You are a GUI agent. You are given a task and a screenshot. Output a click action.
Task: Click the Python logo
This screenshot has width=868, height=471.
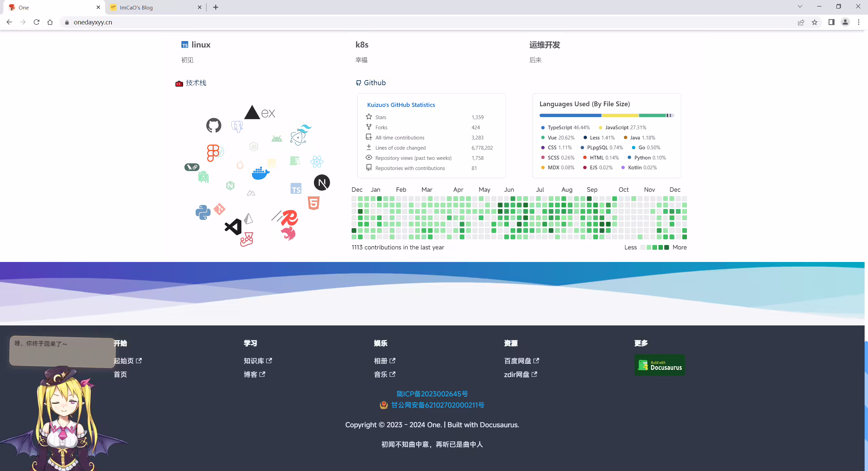203,212
